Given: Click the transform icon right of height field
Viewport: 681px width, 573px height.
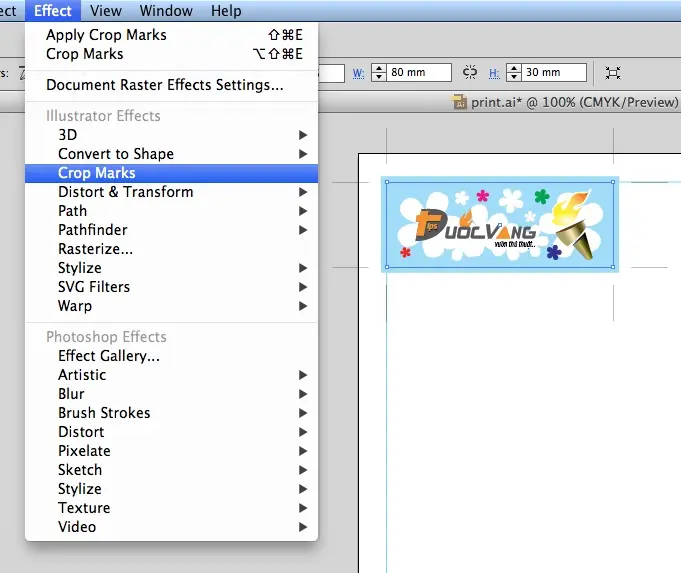Looking at the screenshot, I should [x=613, y=73].
